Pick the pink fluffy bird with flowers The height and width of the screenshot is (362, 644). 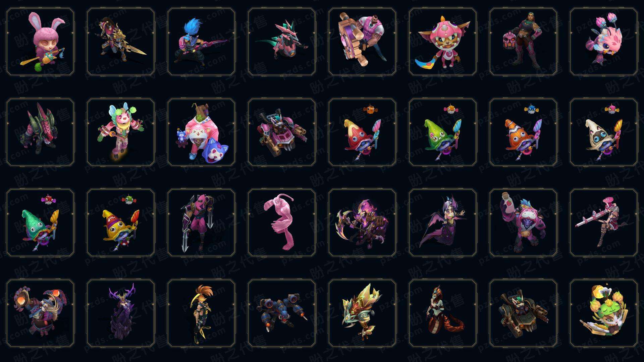coord(604,42)
